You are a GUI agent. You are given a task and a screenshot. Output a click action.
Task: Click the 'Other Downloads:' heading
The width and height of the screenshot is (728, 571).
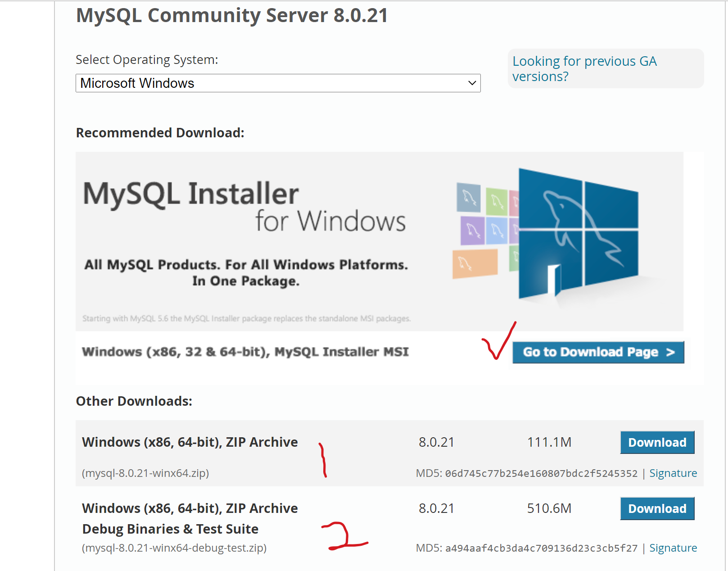(x=134, y=401)
